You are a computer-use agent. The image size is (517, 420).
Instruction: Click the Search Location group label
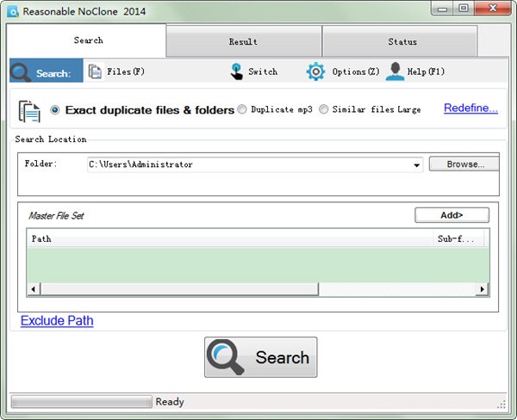[x=51, y=139]
